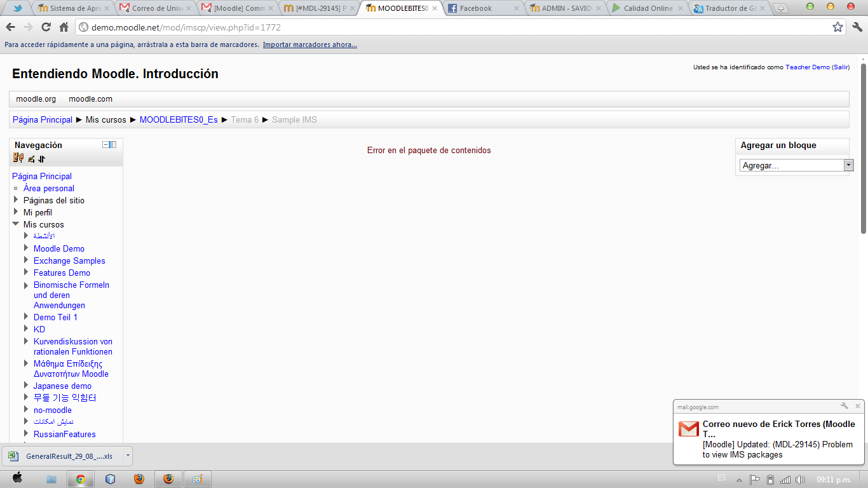The height and width of the screenshot is (488, 868).
Task: Expand the Moodle Demo course arrow
Action: tap(26, 248)
